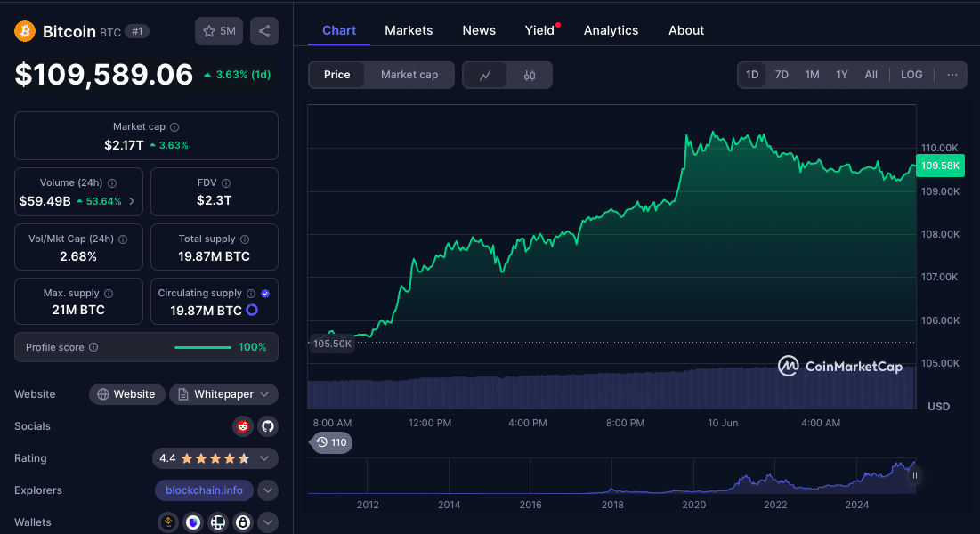Open the GitHub social link icon

tap(268, 426)
